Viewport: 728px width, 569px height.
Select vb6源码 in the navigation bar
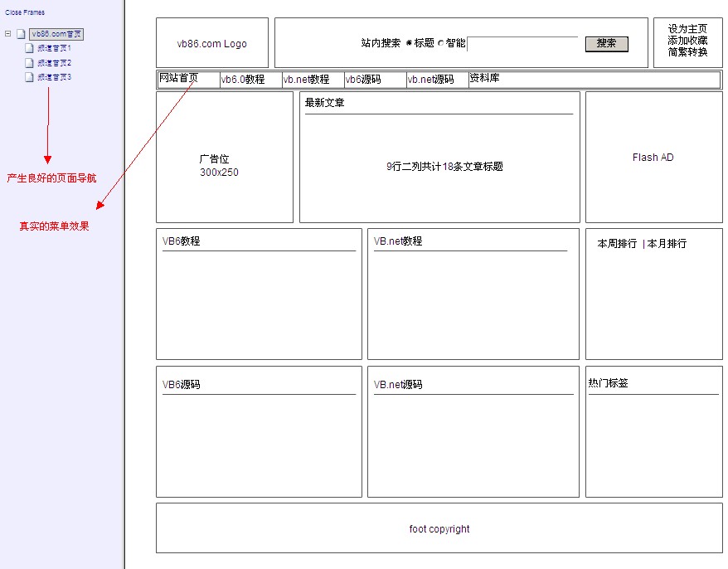[x=363, y=80]
